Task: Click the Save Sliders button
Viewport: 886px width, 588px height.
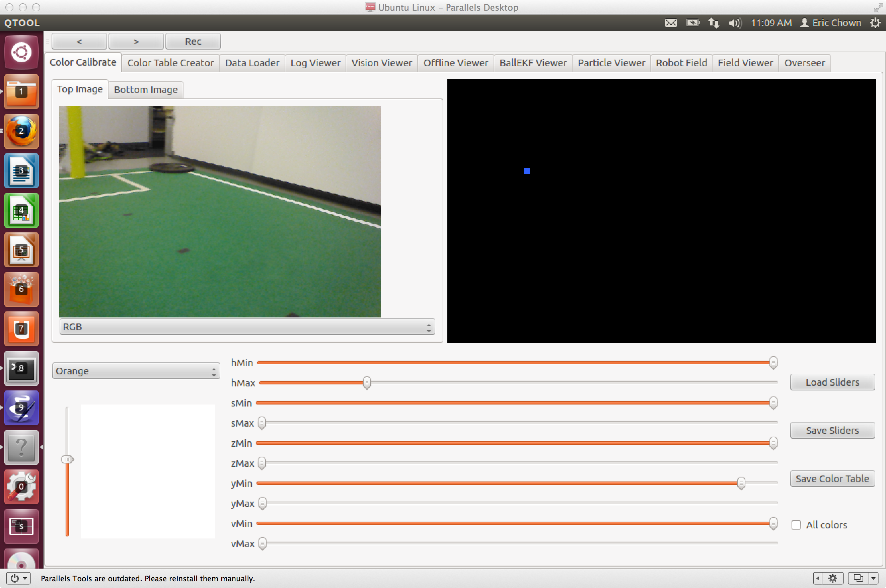Action: pos(832,430)
